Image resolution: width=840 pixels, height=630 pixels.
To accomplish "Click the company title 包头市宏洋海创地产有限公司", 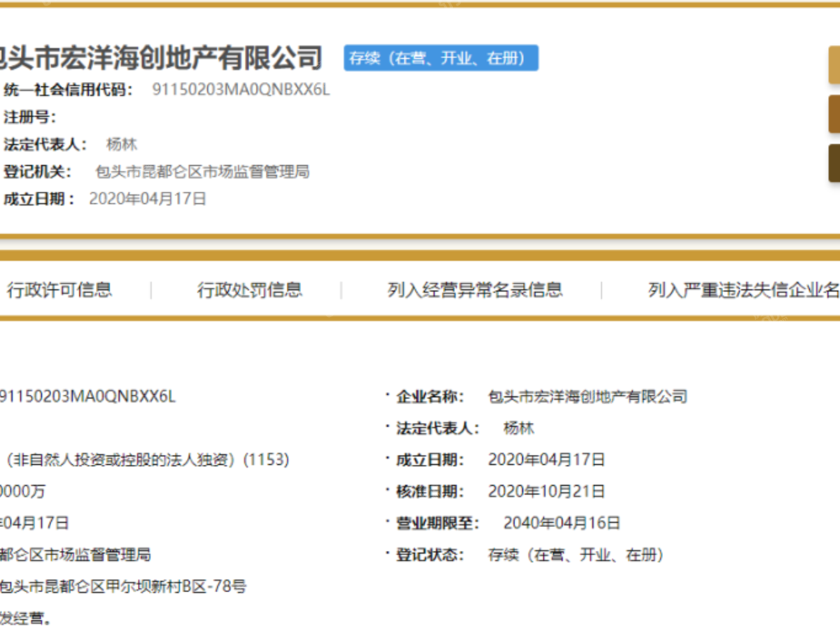I will pos(160,58).
